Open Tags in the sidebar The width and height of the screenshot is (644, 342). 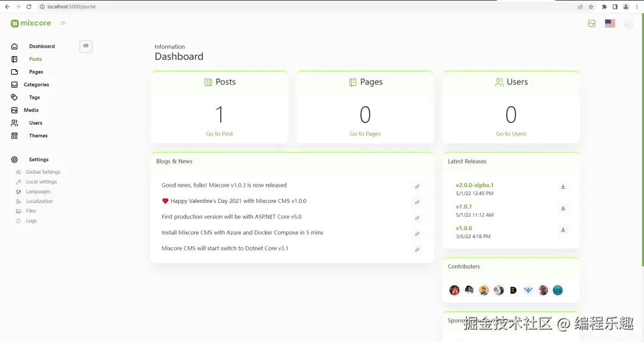[x=35, y=97]
